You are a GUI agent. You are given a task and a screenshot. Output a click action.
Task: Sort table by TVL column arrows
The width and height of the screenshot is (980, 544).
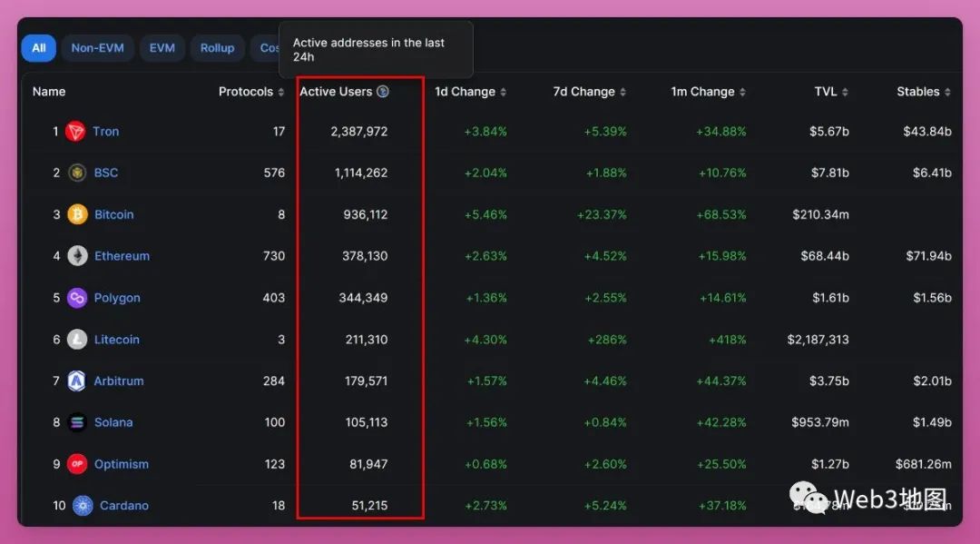pos(845,92)
